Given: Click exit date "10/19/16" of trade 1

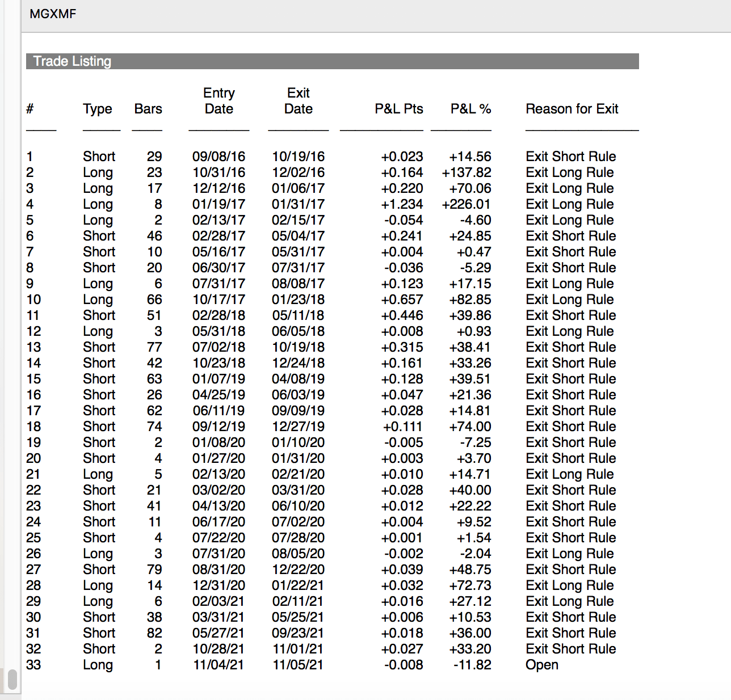Looking at the screenshot, I should tap(299, 157).
